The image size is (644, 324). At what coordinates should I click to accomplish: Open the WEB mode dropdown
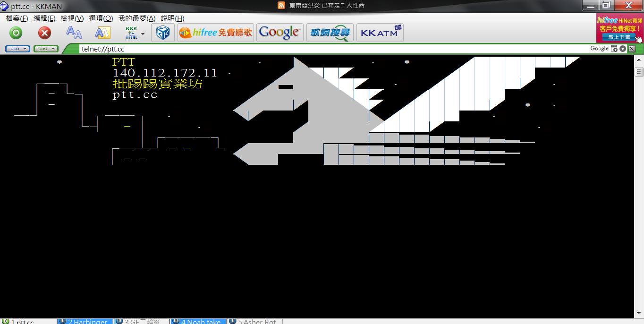click(17, 49)
